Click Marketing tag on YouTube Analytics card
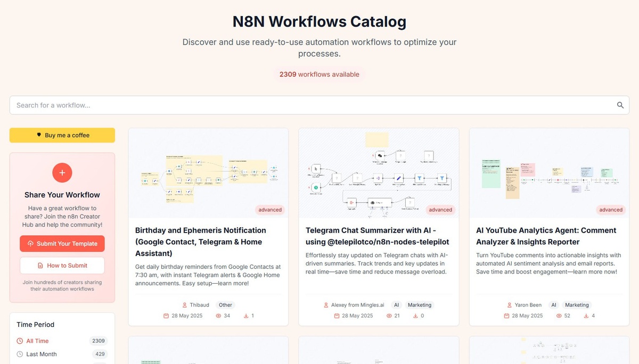This screenshot has width=639, height=364. pos(577,305)
